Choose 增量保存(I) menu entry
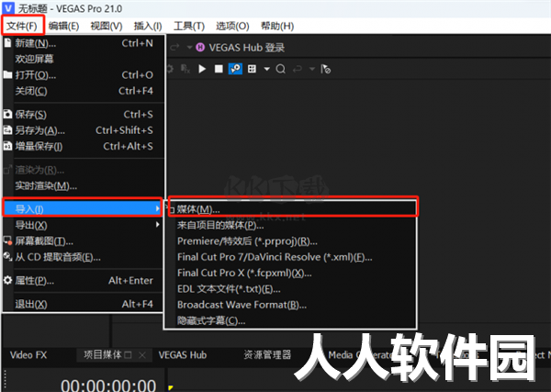Image resolution: width=551 pixels, height=392 pixels. click(84, 146)
